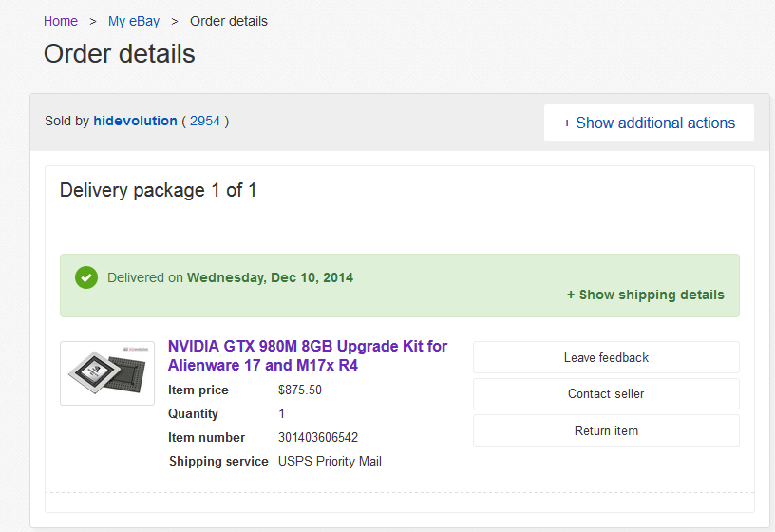This screenshot has width=775, height=532.
Task: Open the NVIDIA GPU product thumbnail
Action: coord(107,373)
